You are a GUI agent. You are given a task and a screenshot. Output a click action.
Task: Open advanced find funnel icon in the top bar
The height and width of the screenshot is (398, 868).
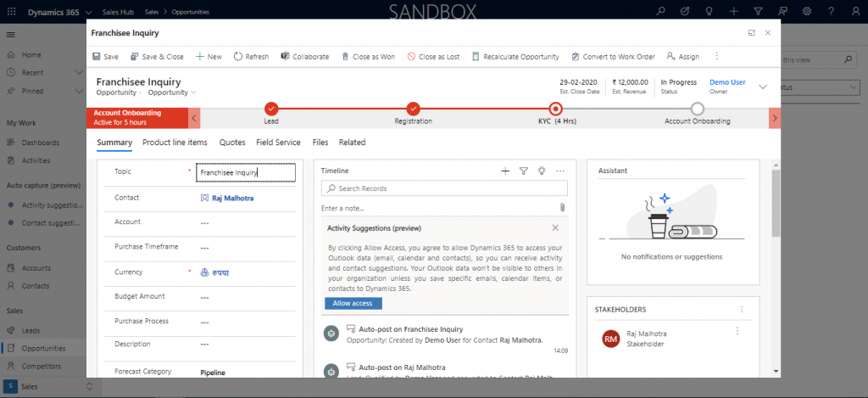[759, 11]
